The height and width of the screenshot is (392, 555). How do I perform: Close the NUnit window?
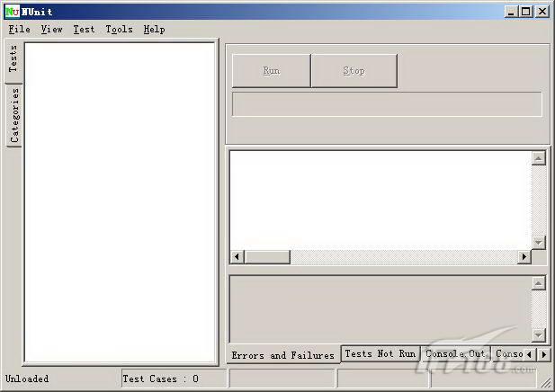pos(542,12)
